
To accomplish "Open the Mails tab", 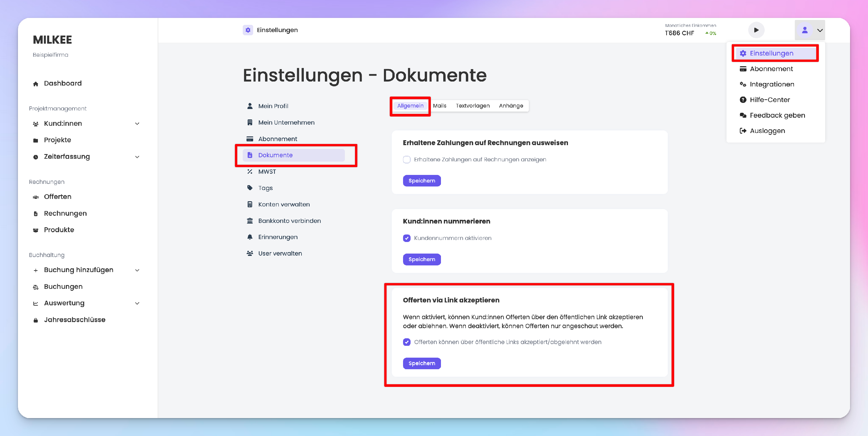I will click(x=439, y=106).
